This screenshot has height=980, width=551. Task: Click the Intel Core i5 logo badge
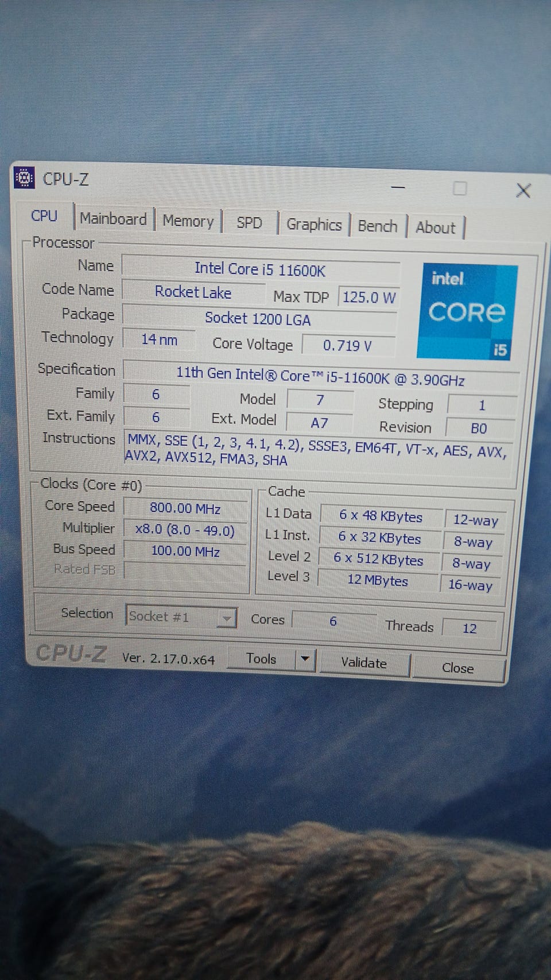(467, 311)
